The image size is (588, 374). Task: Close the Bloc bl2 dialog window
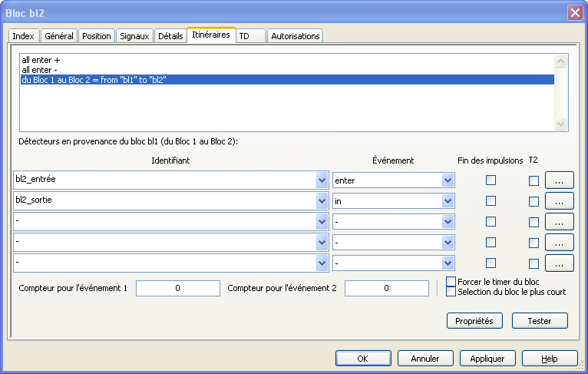pos(573,13)
